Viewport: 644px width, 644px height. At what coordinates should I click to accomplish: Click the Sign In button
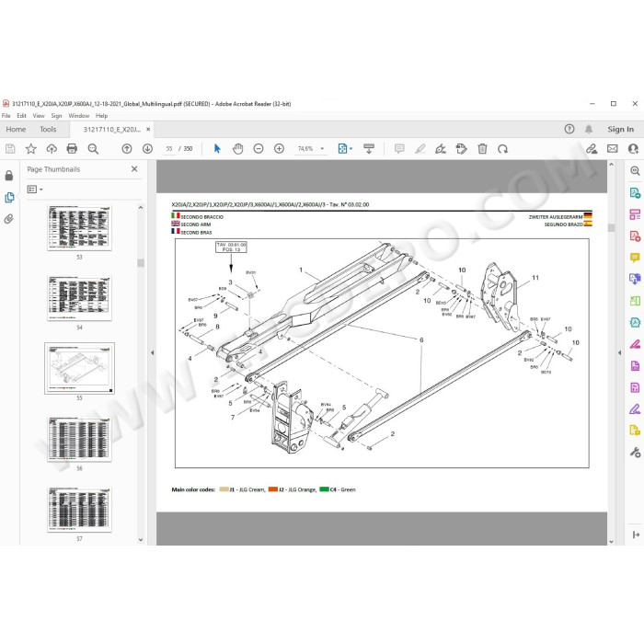coord(620,129)
